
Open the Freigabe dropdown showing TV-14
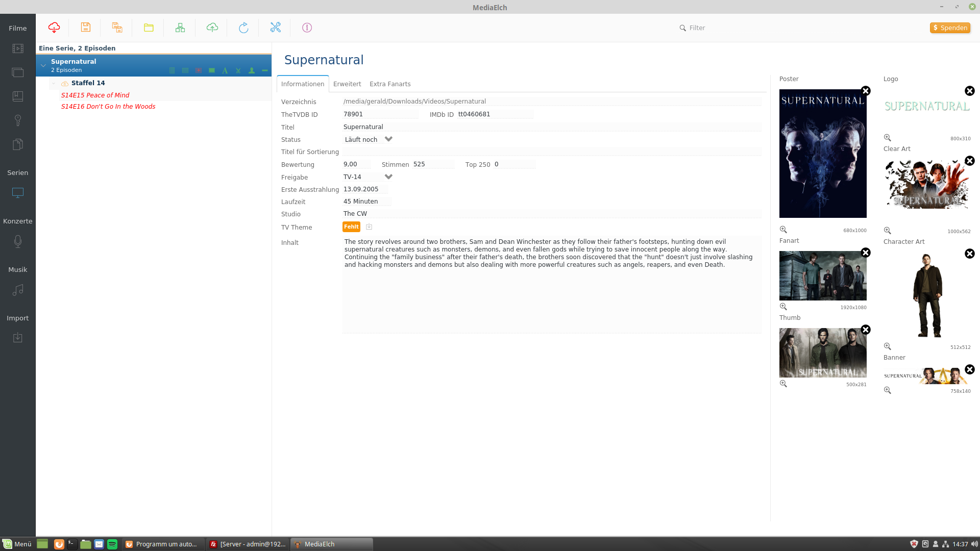[368, 177]
